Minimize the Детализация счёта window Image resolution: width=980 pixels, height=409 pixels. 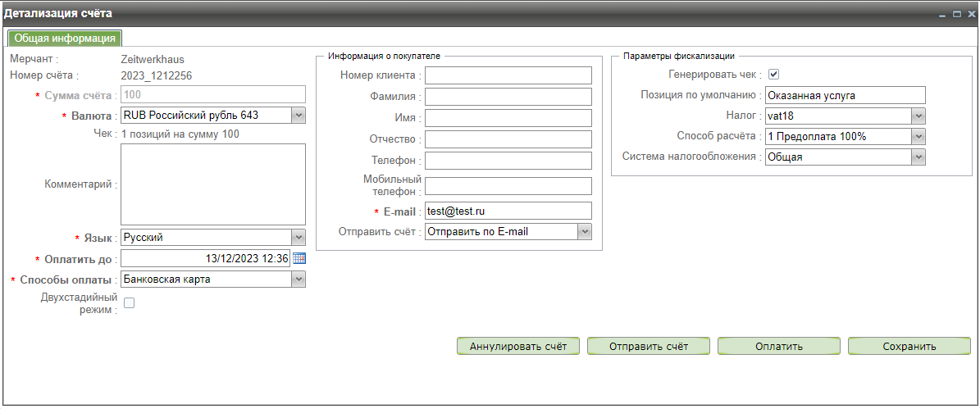click(943, 15)
